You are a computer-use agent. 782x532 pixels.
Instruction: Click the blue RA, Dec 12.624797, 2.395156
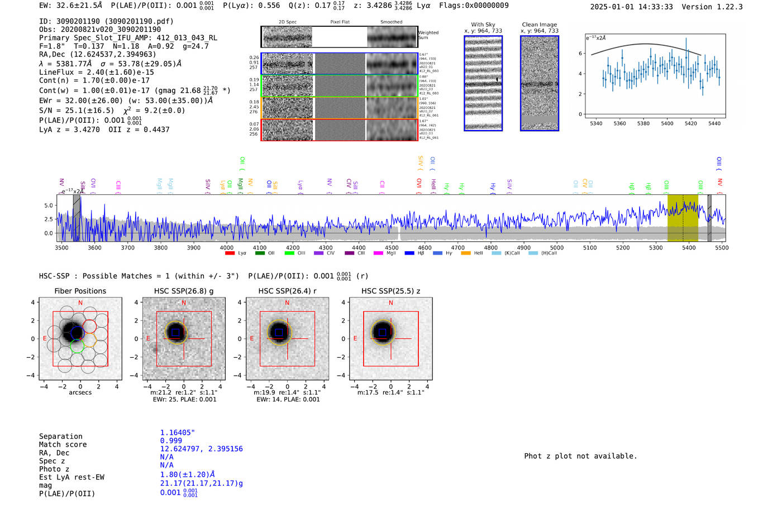tap(202, 449)
